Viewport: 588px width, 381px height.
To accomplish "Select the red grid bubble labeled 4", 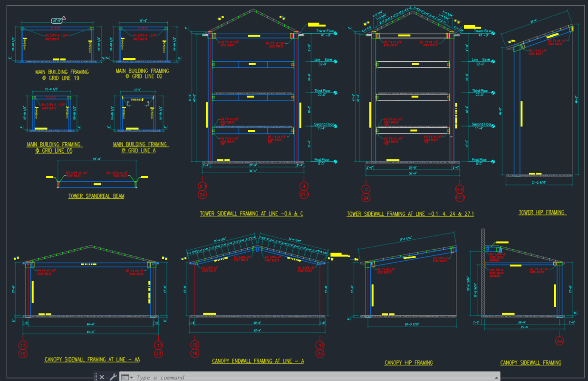I will pyautogui.click(x=304, y=186).
